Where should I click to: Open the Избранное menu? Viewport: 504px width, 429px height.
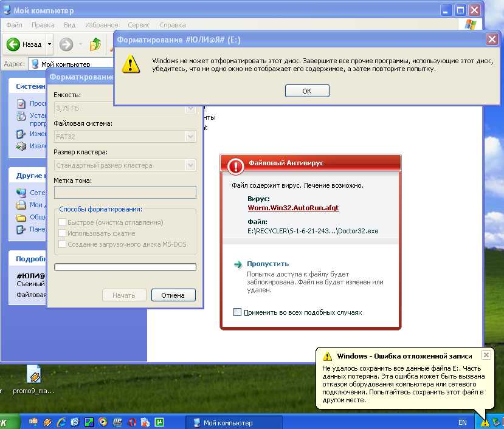click(x=102, y=25)
